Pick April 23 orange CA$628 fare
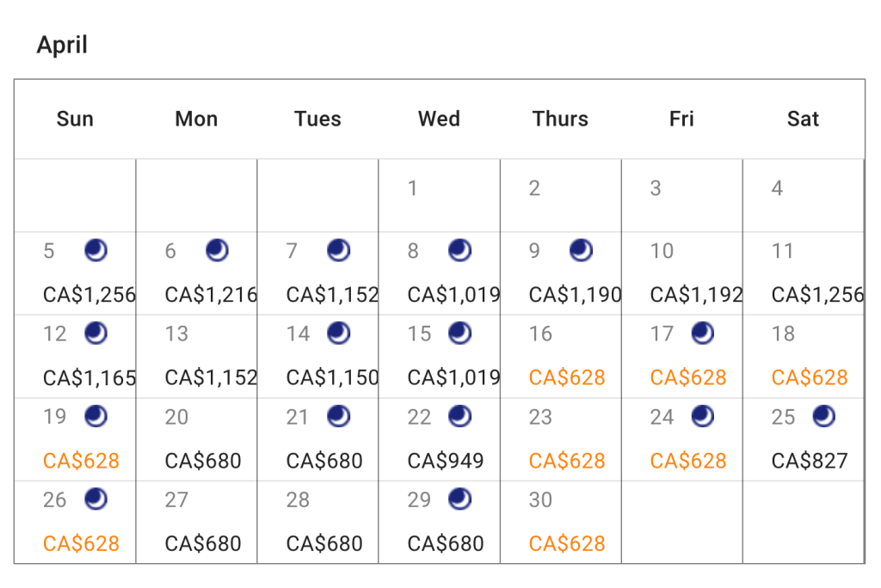Viewport: 881px width, 588px height. click(x=567, y=461)
